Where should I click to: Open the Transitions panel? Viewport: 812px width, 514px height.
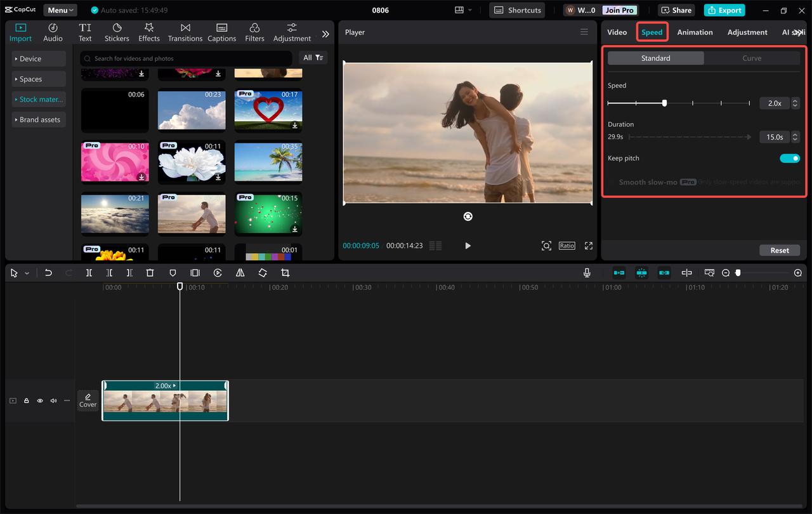[185, 32]
